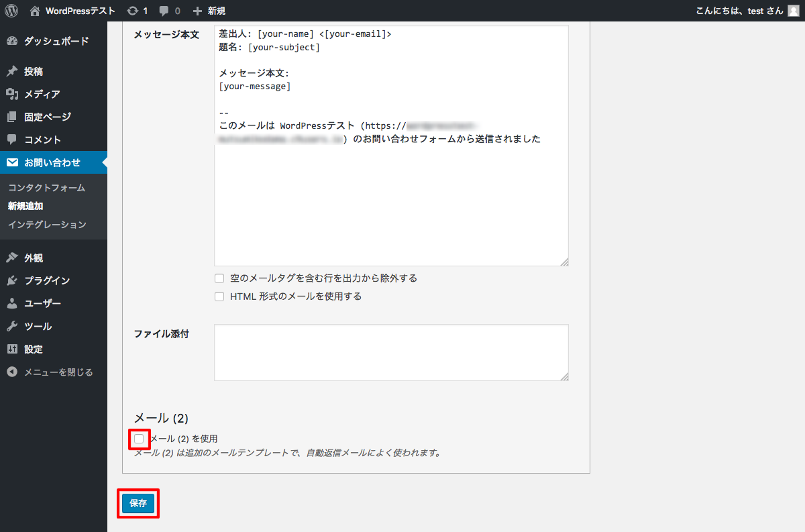
Task: Click the プラグイン plug icon
Action: 12,280
